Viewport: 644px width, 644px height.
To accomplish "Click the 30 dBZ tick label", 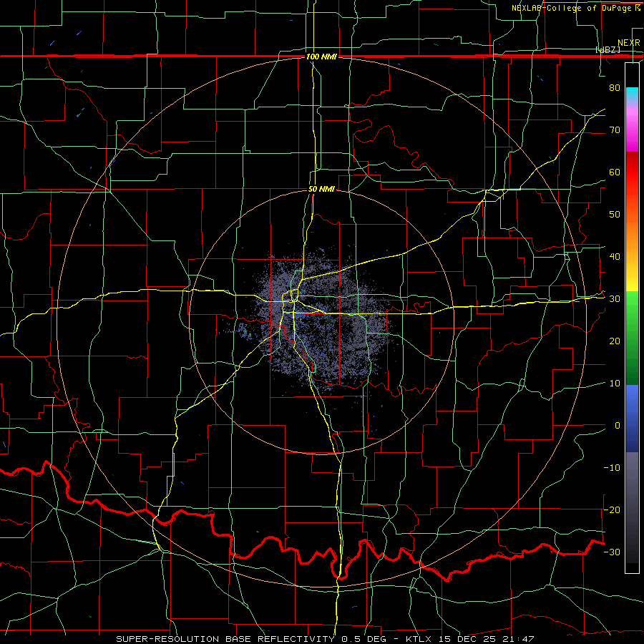I will click(x=615, y=299).
